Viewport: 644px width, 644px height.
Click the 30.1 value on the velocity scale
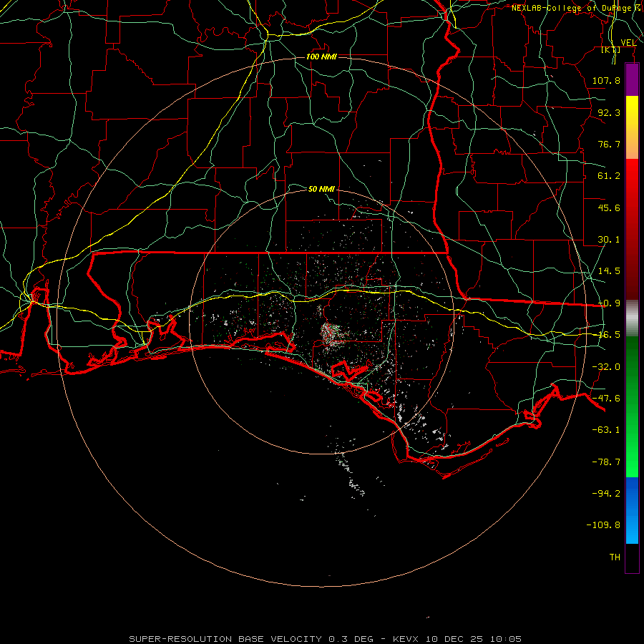[609, 240]
